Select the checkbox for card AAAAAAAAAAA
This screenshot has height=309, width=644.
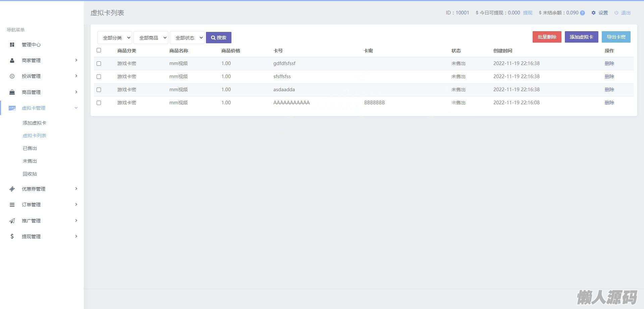(99, 103)
